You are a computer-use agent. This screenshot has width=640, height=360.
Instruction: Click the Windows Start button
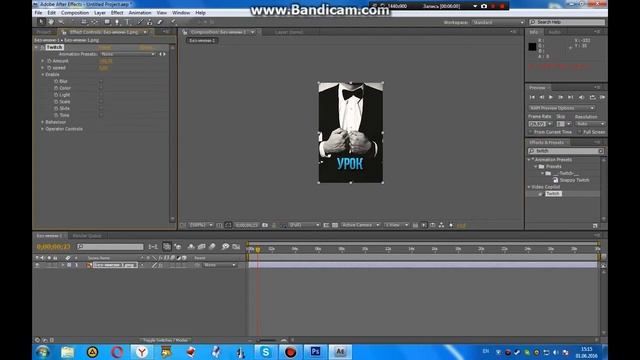[42, 352]
